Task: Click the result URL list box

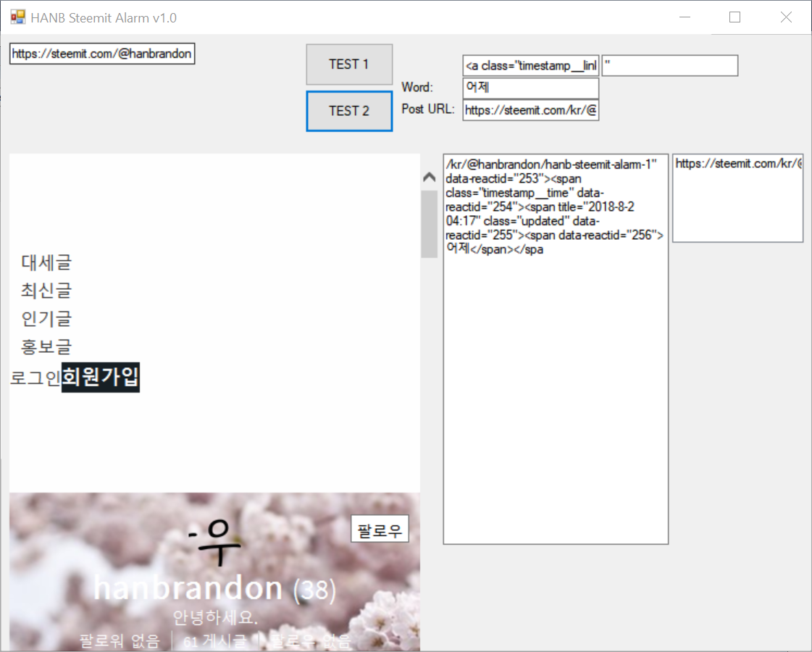Action: point(737,198)
